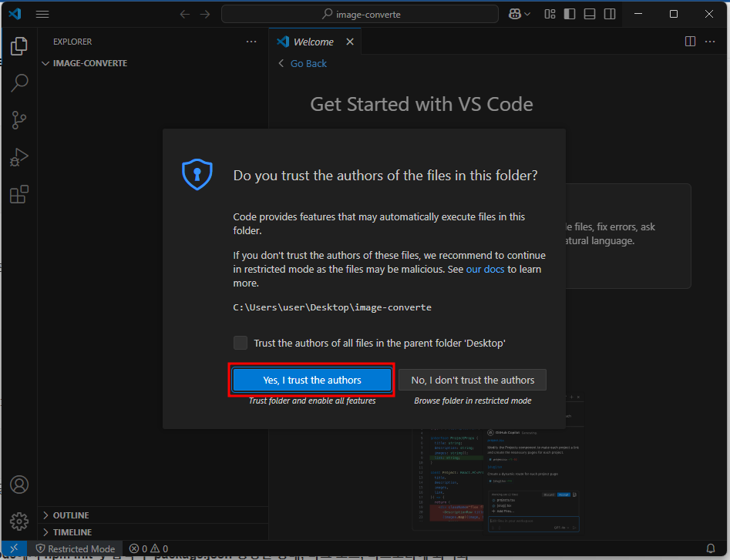Viewport: 730px width, 560px height.
Task: Click the remote window indicator in status bar
Action: 15,548
